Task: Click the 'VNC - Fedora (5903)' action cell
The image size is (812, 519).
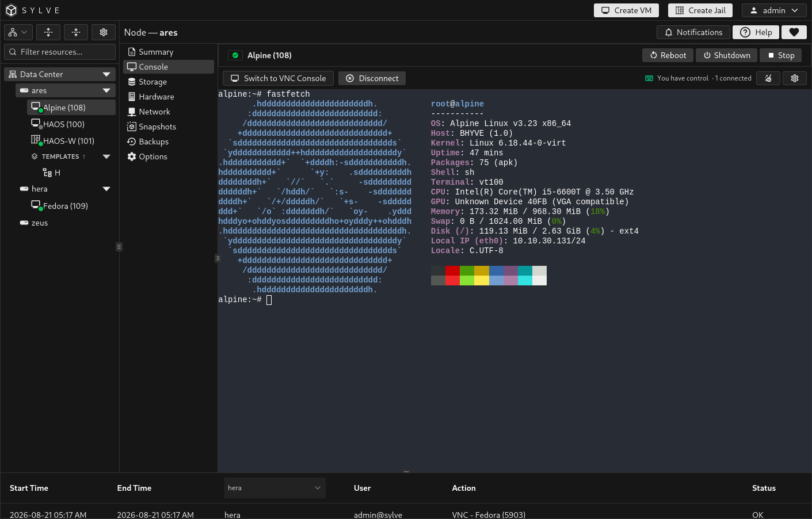Action: [489, 514]
